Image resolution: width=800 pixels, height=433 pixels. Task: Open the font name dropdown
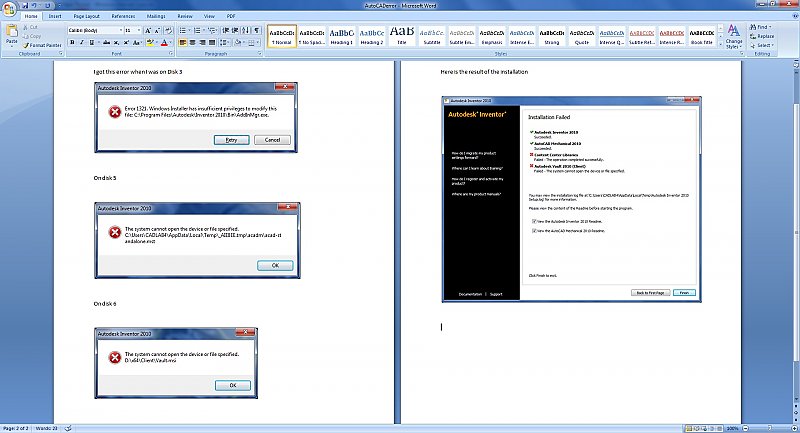click(121, 30)
